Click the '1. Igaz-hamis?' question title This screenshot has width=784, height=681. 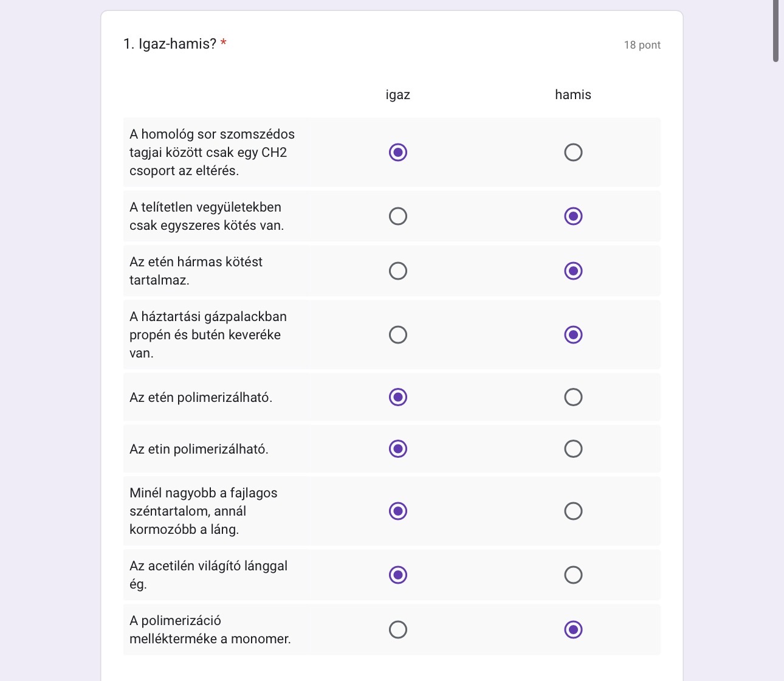tap(170, 44)
